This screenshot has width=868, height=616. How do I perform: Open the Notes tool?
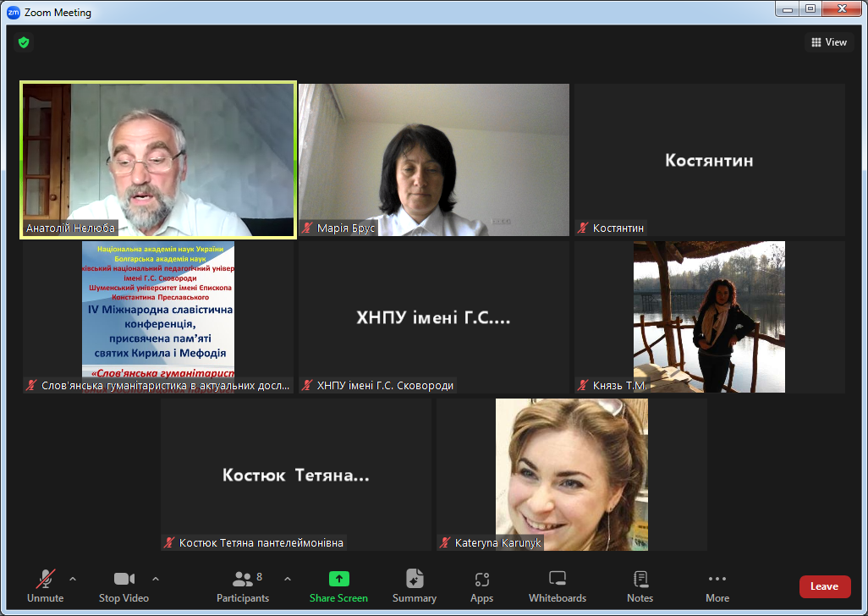[640, 586]
